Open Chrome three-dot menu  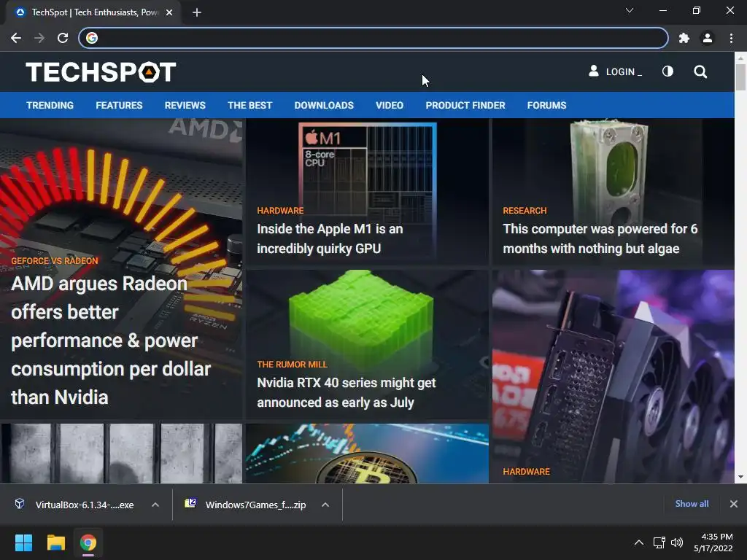(731, 38)
